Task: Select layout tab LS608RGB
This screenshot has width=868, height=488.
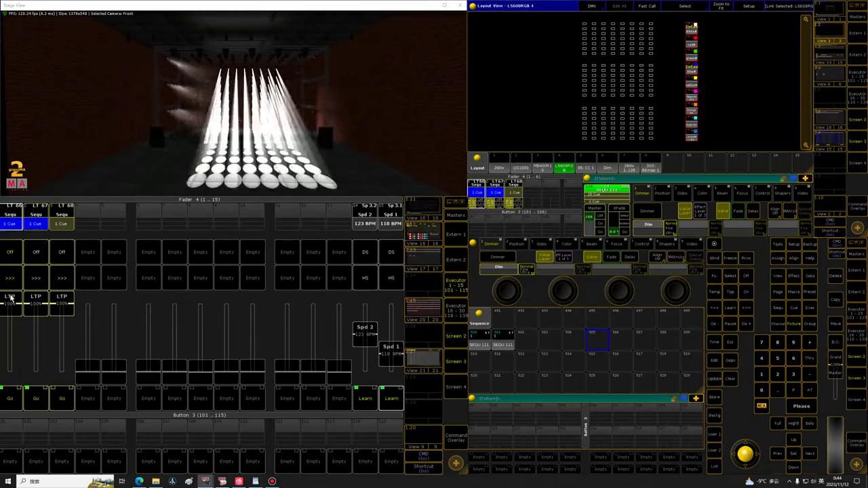Action: 564,167
